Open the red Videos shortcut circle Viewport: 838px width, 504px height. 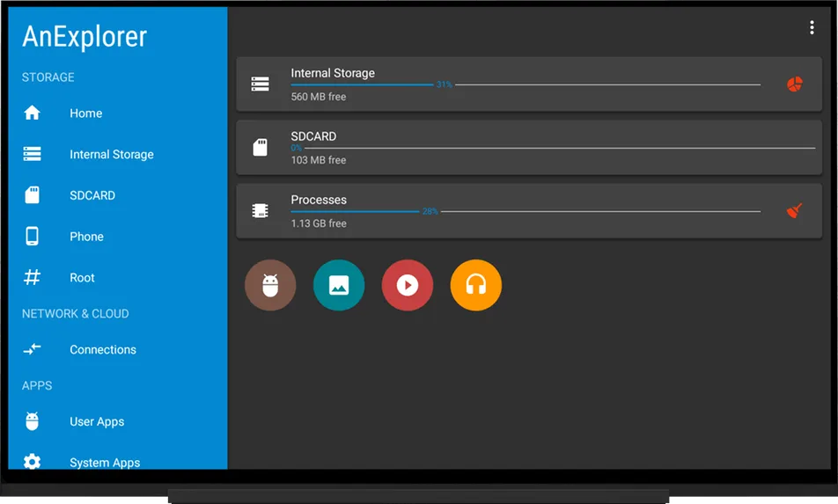[408, 285]
